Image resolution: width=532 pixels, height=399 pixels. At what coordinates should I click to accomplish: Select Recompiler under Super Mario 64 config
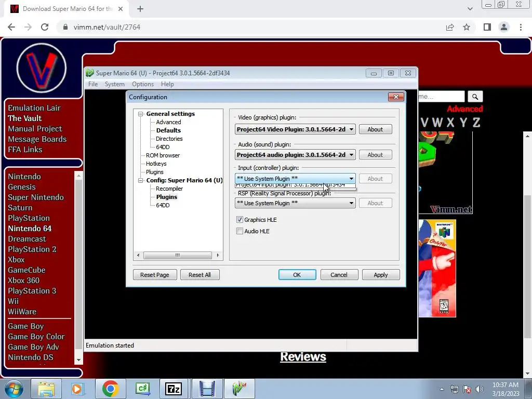click(169, 189)
